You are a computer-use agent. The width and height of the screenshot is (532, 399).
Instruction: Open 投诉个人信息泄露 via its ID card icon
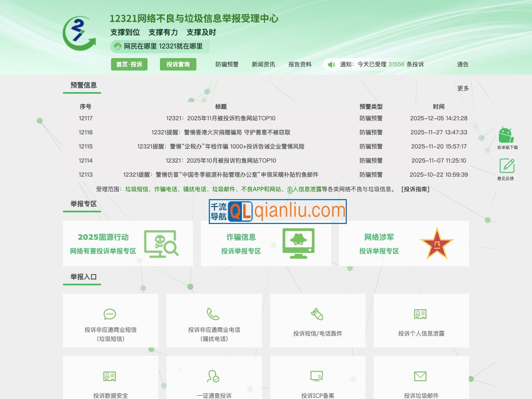click(x=421, y=315)
